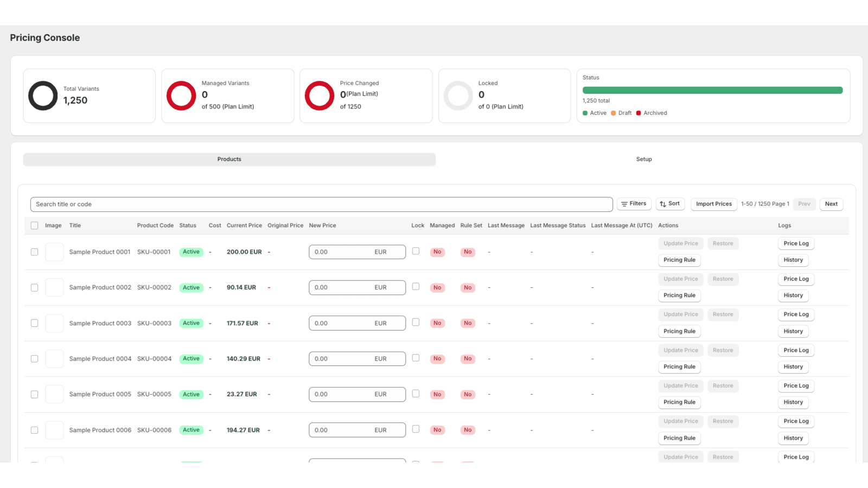Screen dimensions: 868x488
Task: Open the Filters panel
Action: tap(634, 203)
